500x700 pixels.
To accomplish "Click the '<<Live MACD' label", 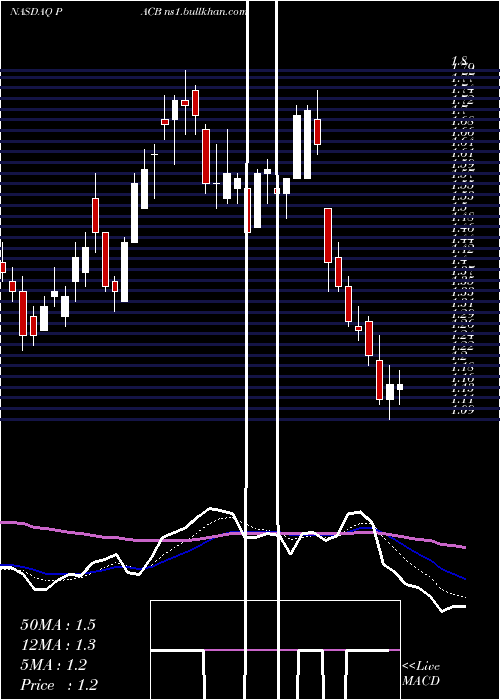I will (x=421, y=673).
